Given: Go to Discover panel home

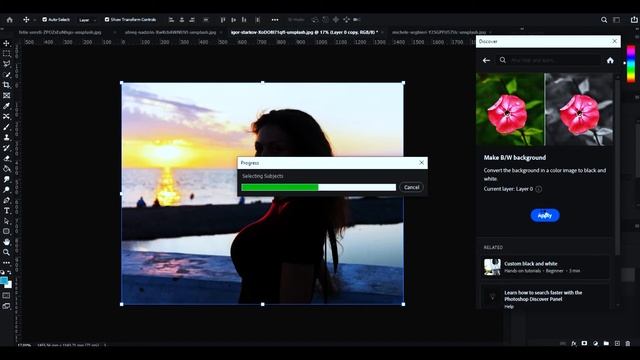Looking at the screenshot, I should click(610, 60).
